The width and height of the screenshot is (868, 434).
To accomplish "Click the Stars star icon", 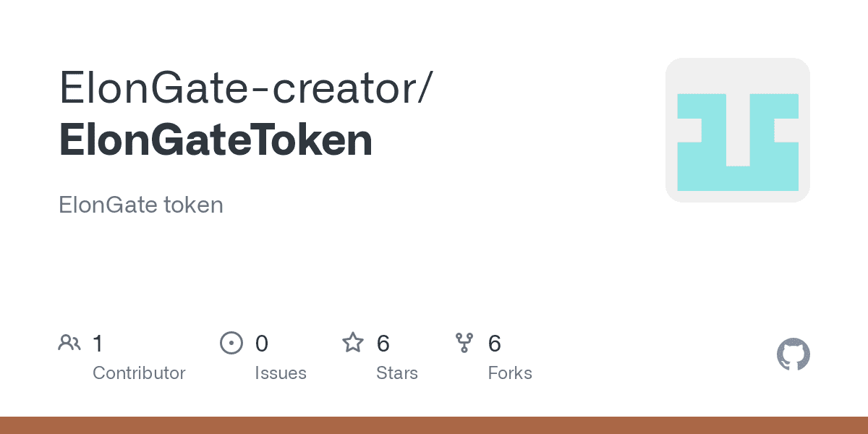I will (352, 343).
